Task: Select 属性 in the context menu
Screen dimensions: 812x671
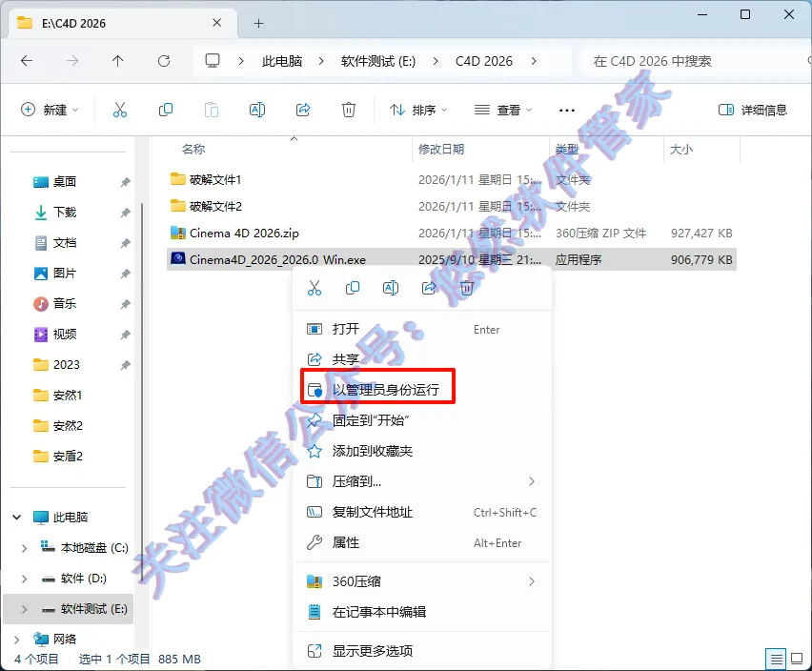Action: coord(422,542)
